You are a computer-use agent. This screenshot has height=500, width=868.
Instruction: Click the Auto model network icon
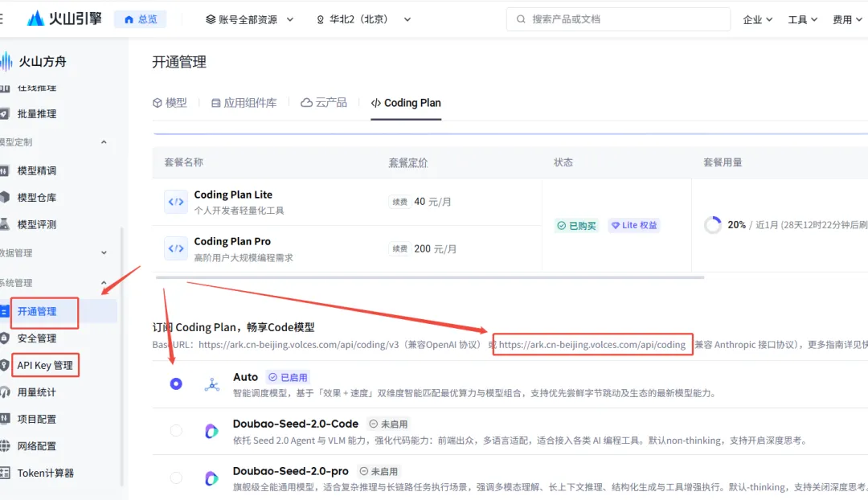[212, 384]
